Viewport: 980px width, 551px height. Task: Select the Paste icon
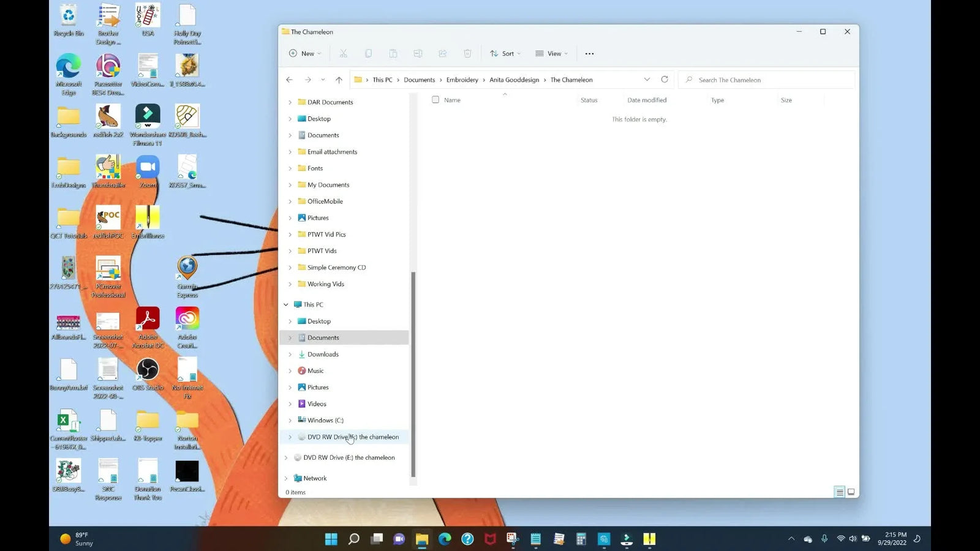click(393, 53)
